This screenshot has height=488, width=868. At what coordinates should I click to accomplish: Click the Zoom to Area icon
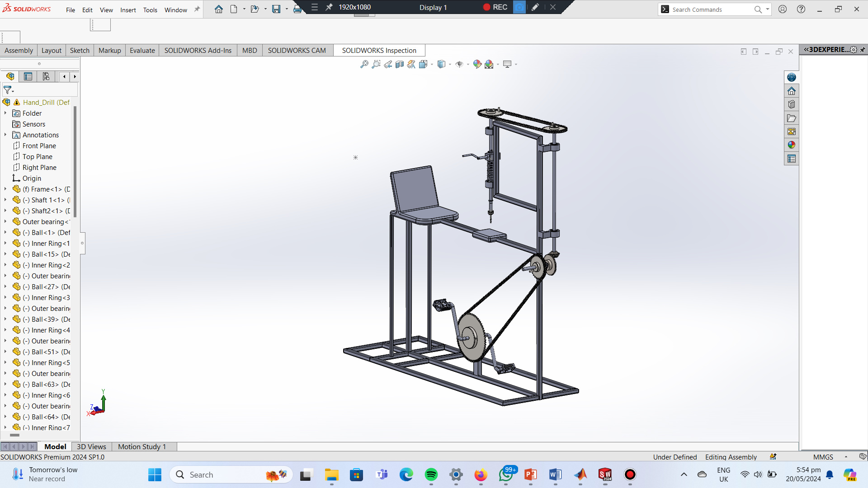376,64
